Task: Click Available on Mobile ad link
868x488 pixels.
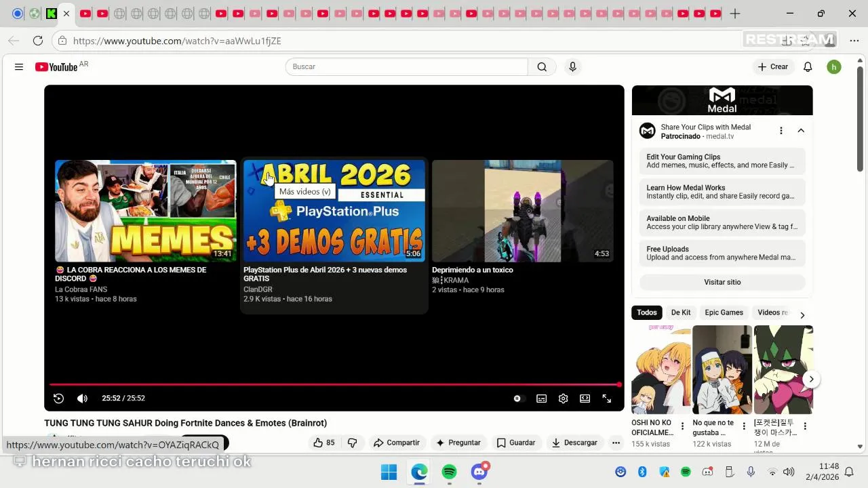Action: pos(722,222)
